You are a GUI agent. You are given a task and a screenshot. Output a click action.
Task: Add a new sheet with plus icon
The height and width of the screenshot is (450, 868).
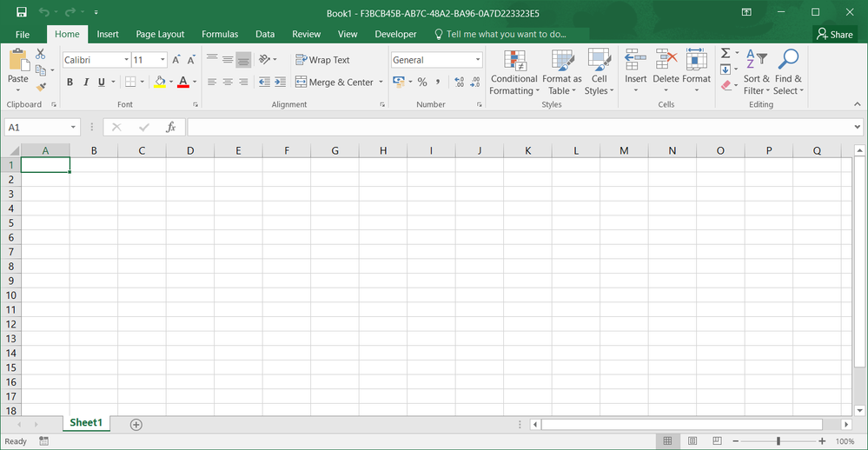tap(136, 424)
